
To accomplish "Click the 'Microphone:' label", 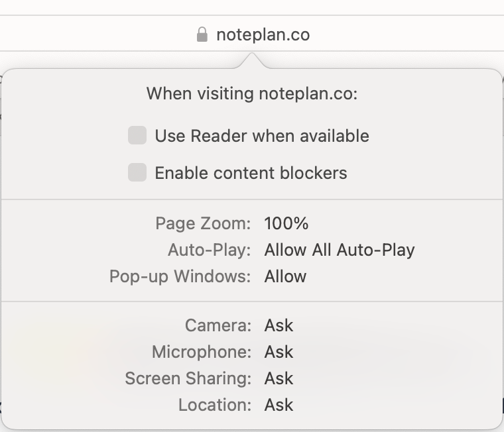I will [202, 352].
